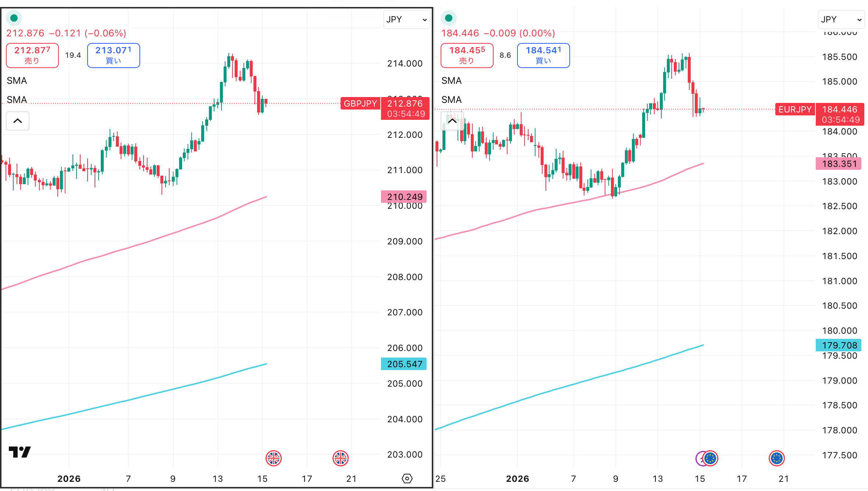Click the pink 210.249 SMA price label

coord(404,197)
